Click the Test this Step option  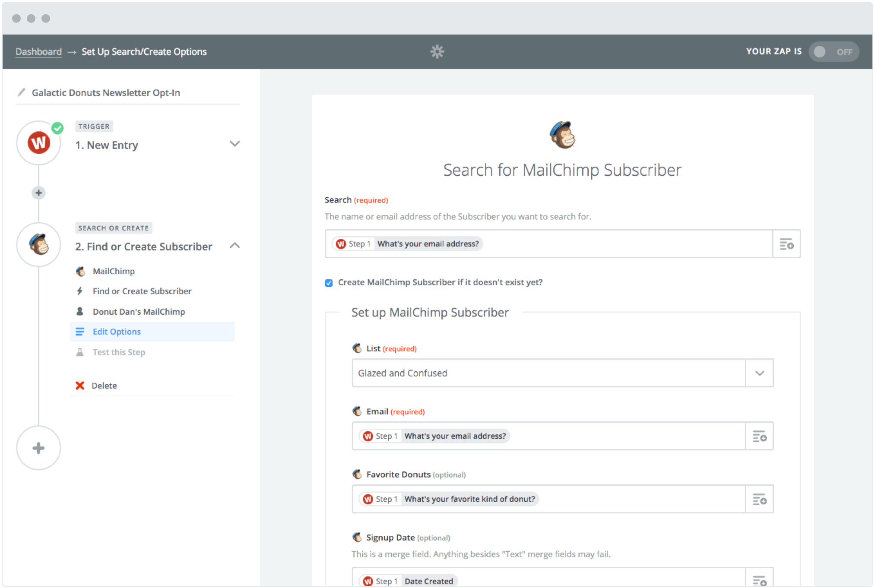(x=118, y=352)
